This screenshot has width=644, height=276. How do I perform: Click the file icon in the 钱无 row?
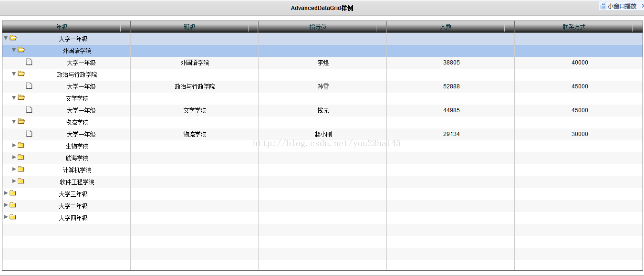click(29, 109)
